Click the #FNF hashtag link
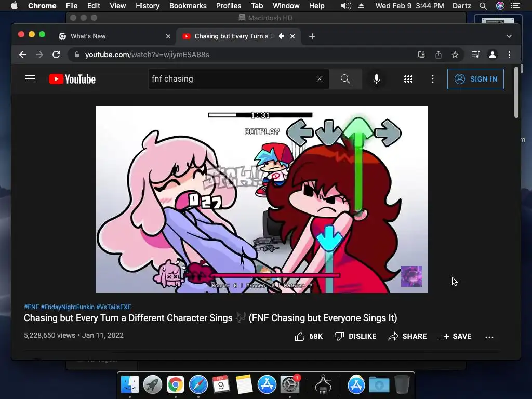This screenshot has height=399, width=532. (31, 307)
